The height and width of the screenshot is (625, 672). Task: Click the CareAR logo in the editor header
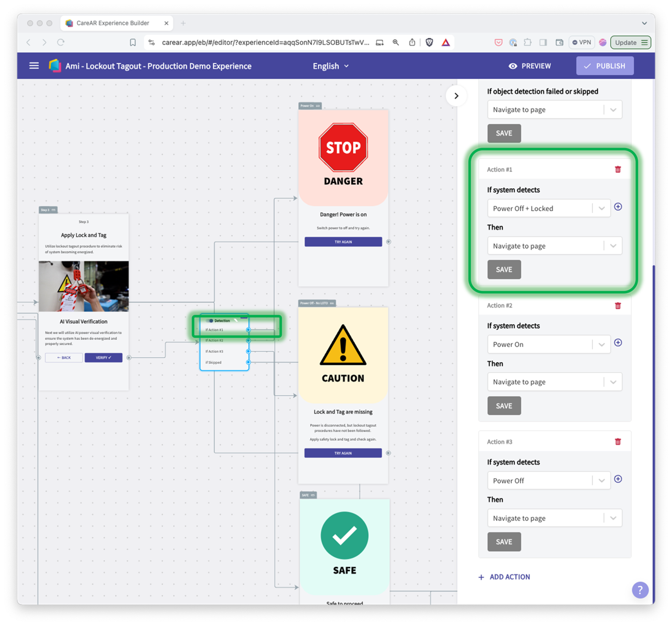click(x=55, y=65)
